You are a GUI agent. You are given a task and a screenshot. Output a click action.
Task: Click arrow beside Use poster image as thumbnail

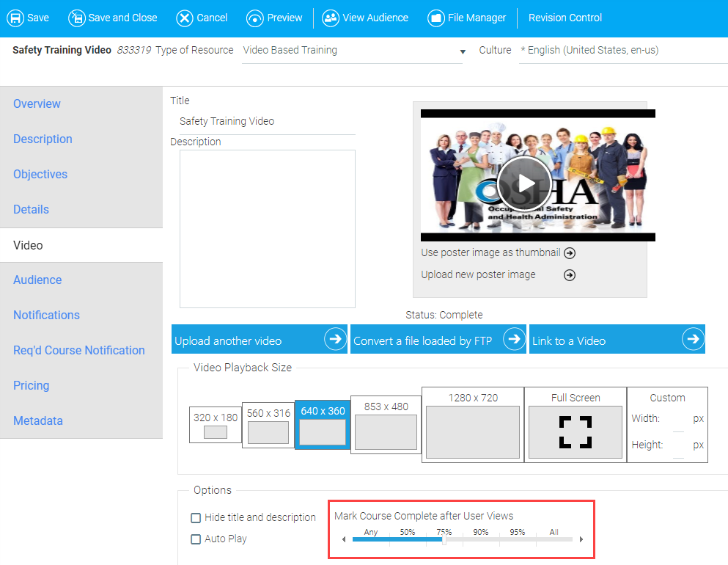pos(570,253)
